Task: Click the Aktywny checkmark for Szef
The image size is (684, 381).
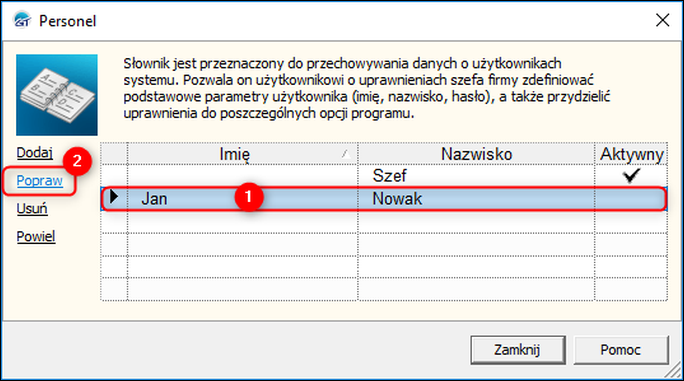Action: [631, 175]
